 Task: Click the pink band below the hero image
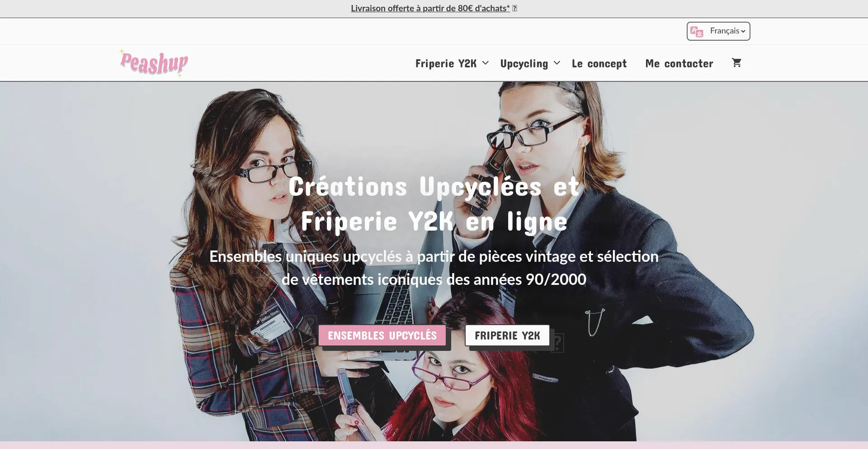point(434,445)
